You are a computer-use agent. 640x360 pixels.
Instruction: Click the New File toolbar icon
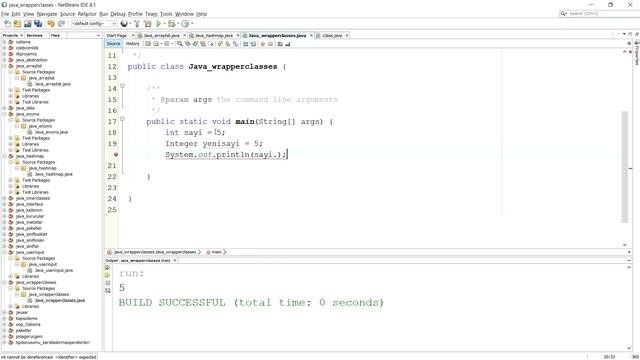point(7,24)
